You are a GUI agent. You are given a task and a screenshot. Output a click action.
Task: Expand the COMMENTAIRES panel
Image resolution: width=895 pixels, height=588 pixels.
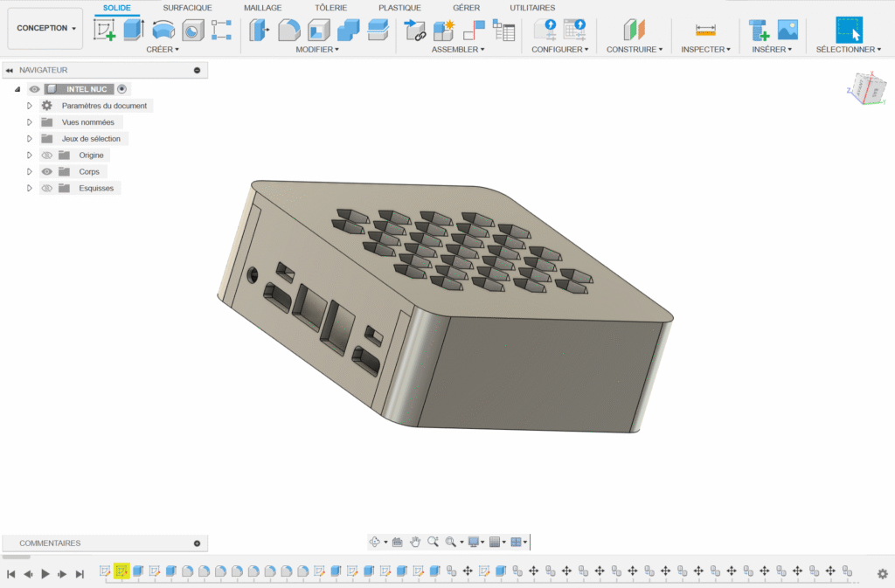point(197,543)
